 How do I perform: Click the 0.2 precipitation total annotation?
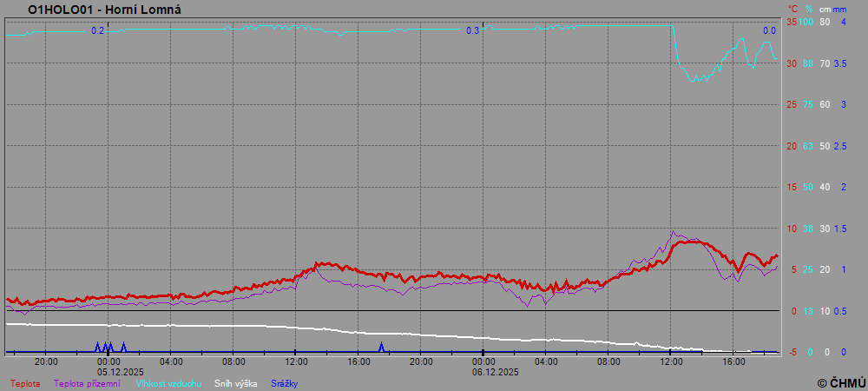click(x=97, y=30)
